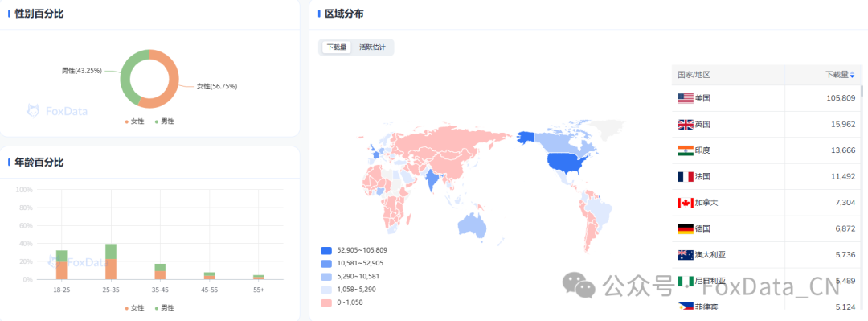
Task: Click the 性别百分比 panel title
Action: (x=39, y=14)
